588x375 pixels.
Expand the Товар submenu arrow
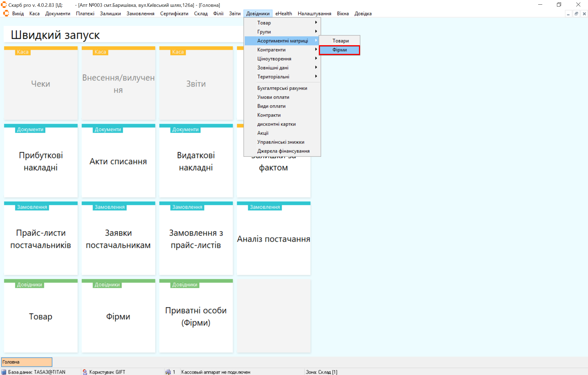(316, 23)
